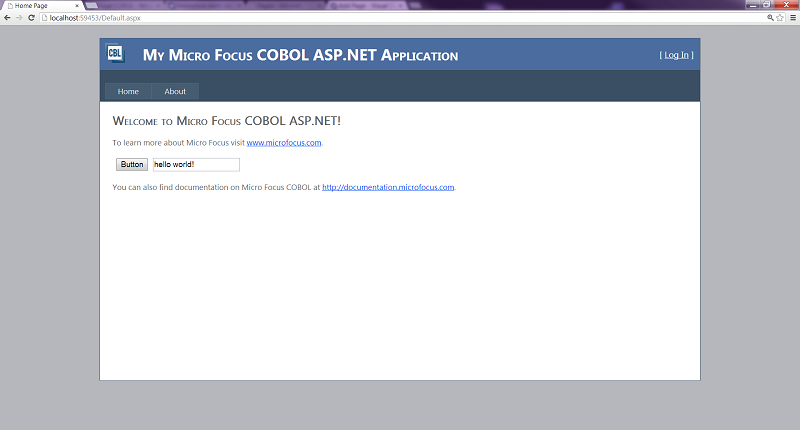The height and width of the screenshot is (430, 800).
Task: Click the browser back arrow
Action: coord(7,18)
